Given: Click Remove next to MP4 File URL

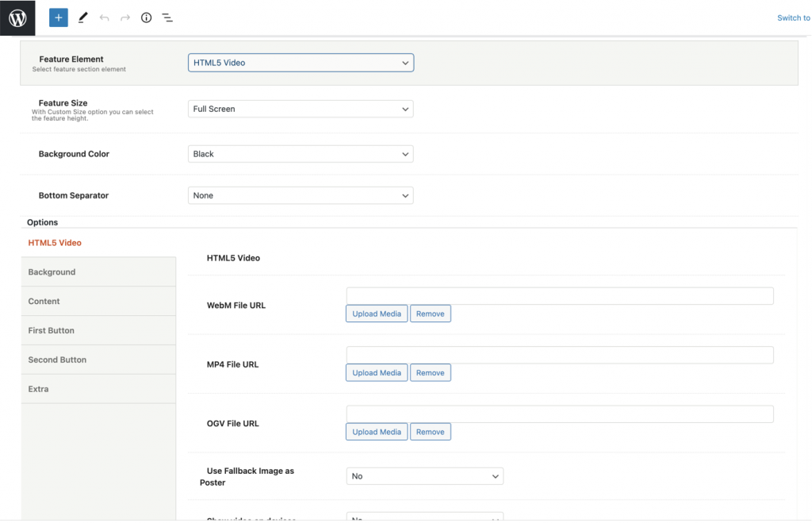Looking at the screenshot, I should click(430, 372).
